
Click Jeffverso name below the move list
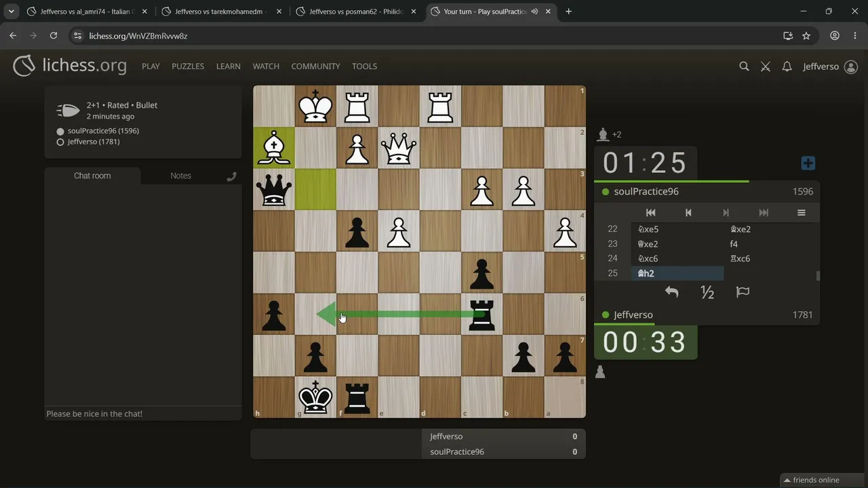coord(633,315)
